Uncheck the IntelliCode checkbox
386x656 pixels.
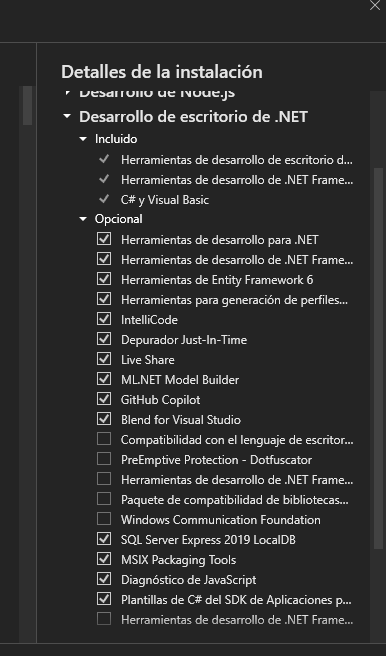[x=104, y=319]
